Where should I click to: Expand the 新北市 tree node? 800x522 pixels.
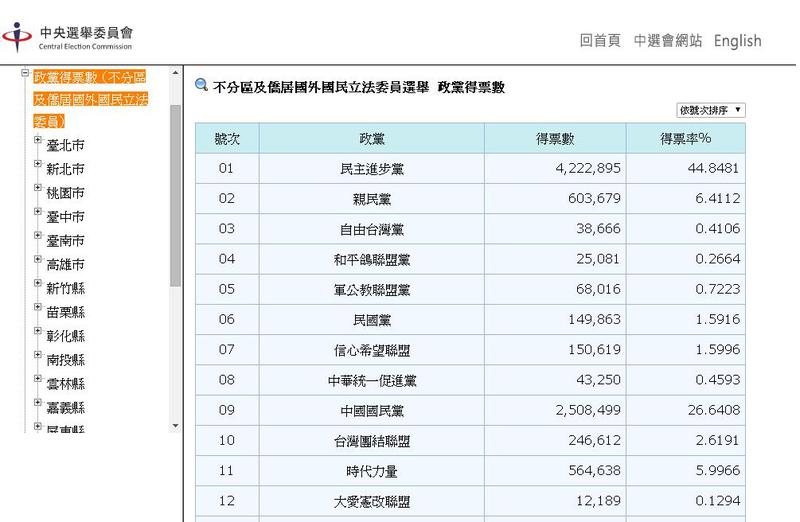point(38,163)
